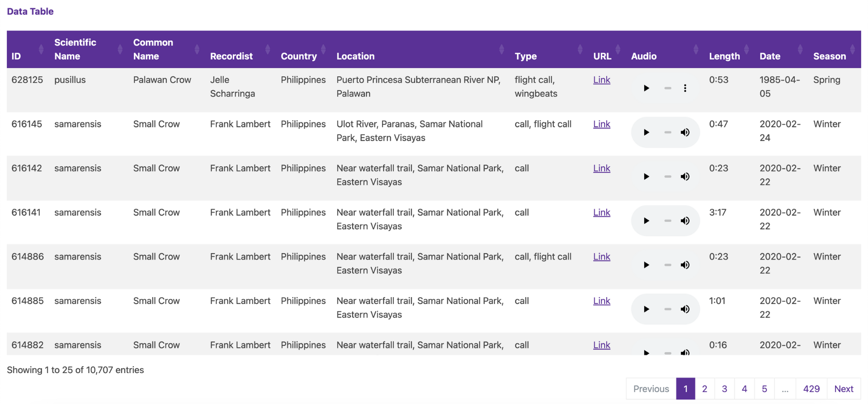868x407 pixels.
Task: Sort table by Length column
Action: [730, 49]
